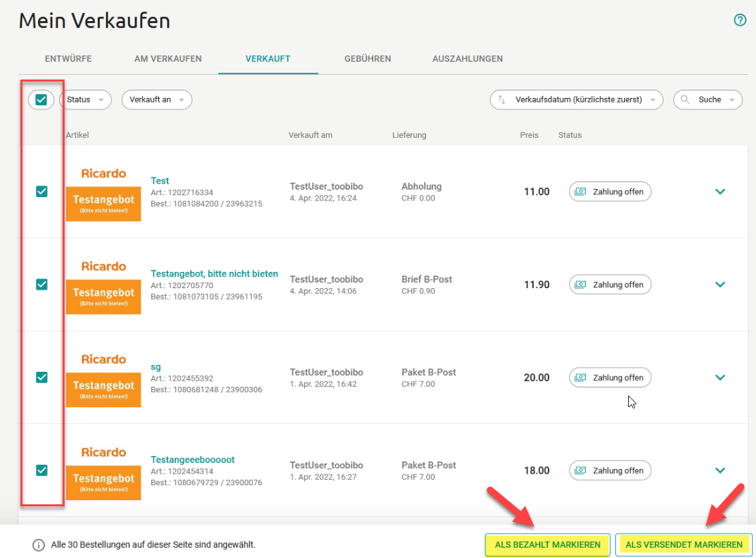Click Zahlung offen button for sg article
Image resolution: width=756 pixels, height=558 pixels.
click(x=610, y=378)
